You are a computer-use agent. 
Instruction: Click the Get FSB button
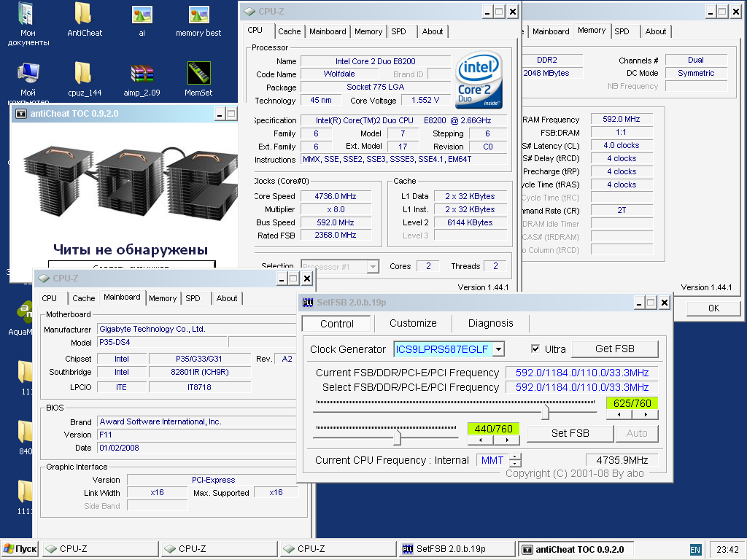[614, 349]
